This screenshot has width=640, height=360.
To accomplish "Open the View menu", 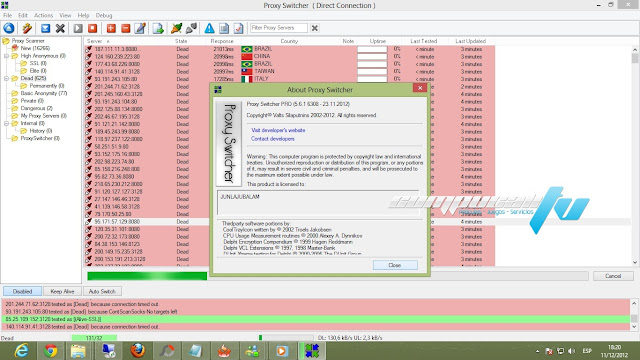I will point(65,16).
